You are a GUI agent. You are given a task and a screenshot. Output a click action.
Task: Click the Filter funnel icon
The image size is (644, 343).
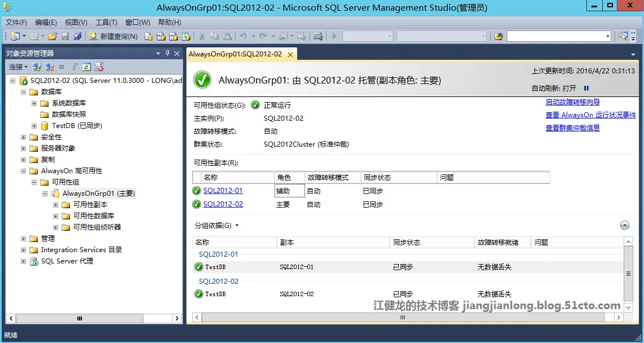click(74, 67)
